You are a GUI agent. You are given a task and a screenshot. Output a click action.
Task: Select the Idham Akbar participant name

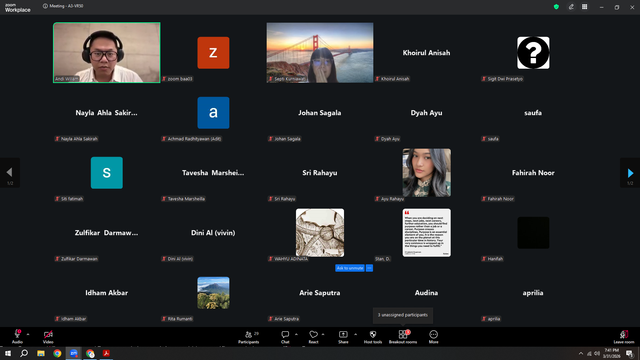click(x=107, y=293)
